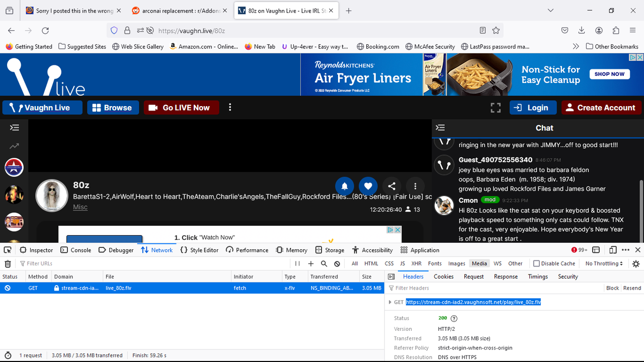The width and height of the screenshot is (644, 362).
Task: Open the channel three-dot options menu
Action: [x=415, y=186]
